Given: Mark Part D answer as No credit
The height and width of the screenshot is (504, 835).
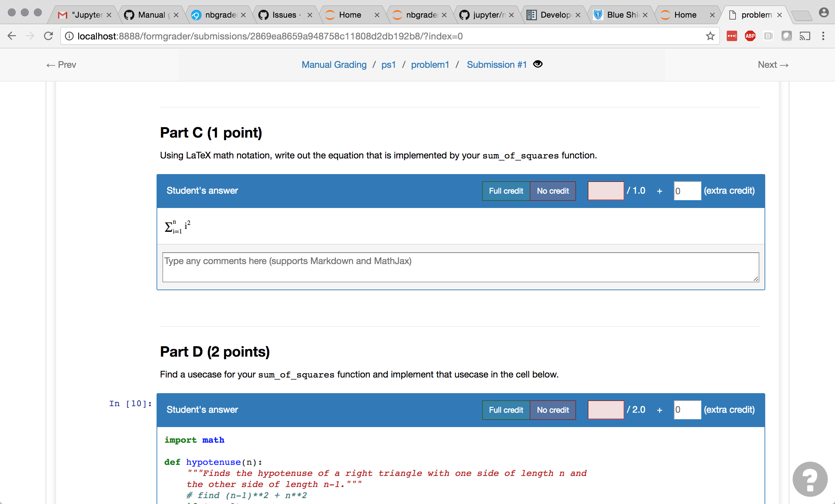Looking at the screenshot, I should (553, 410).
